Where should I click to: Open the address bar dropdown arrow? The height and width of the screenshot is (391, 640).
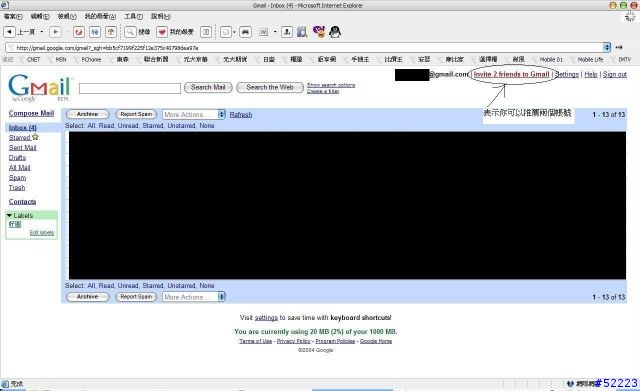(607, 47)
